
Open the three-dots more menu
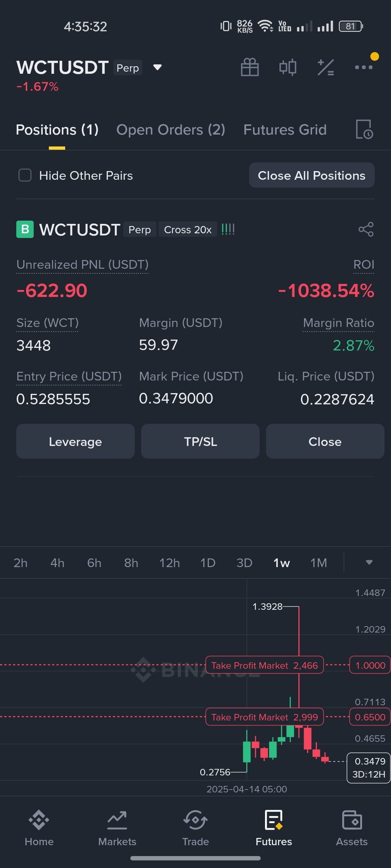pyautogui.click(x=364, y=67)
